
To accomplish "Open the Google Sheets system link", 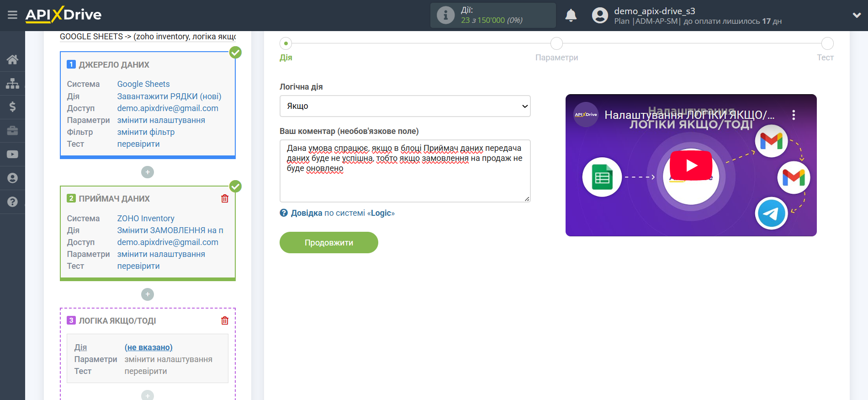I will click(143, 84).
